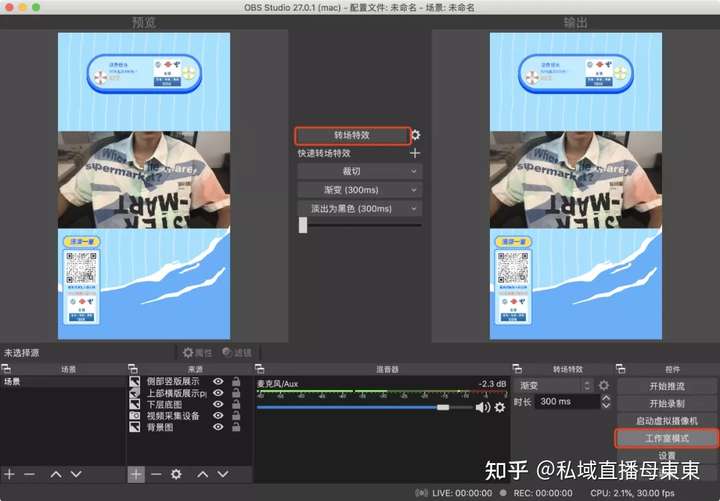Open 麦克风/Aux audio settings gear
This screenshot has width=720, height=501.
coord(500,407)
